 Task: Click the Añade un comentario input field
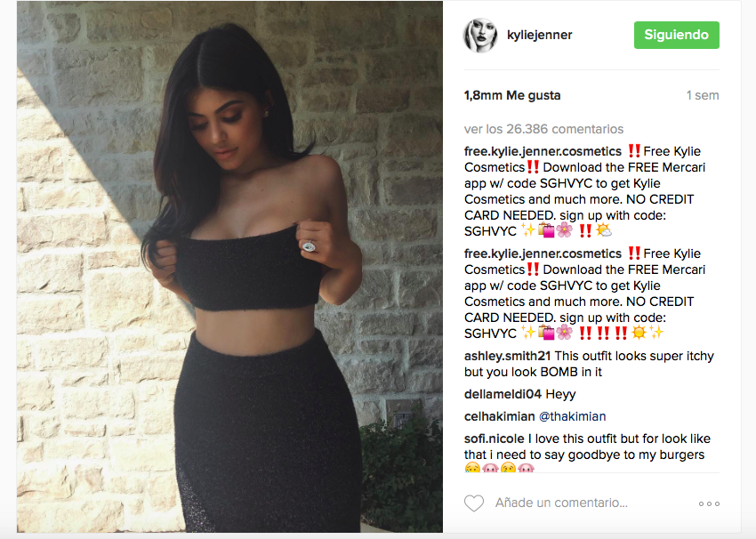click(x=560, y=503)
